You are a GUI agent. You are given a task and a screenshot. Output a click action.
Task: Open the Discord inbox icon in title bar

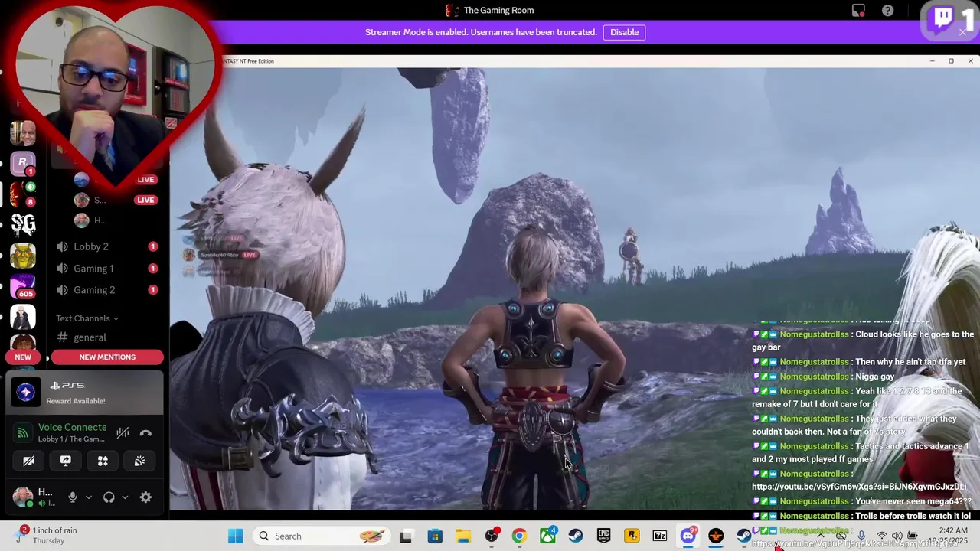[858, 11]
